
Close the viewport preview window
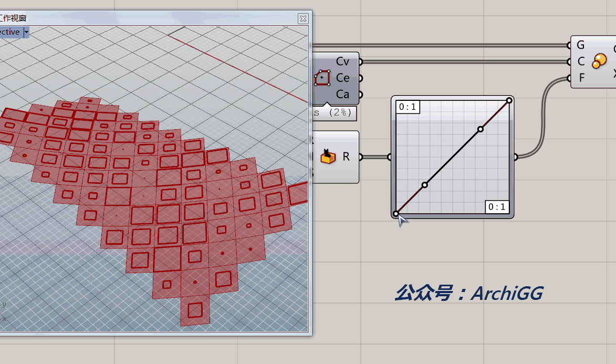pos(303,18)
